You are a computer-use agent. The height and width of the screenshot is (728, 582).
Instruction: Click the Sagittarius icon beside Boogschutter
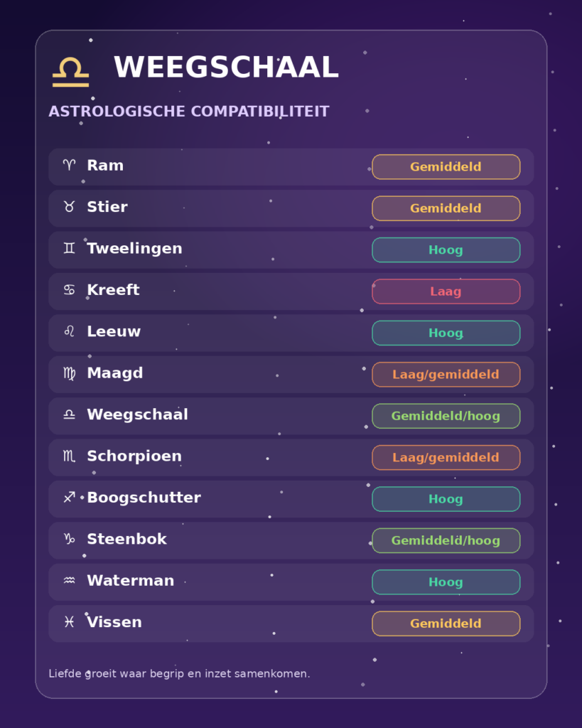(69, 497)
